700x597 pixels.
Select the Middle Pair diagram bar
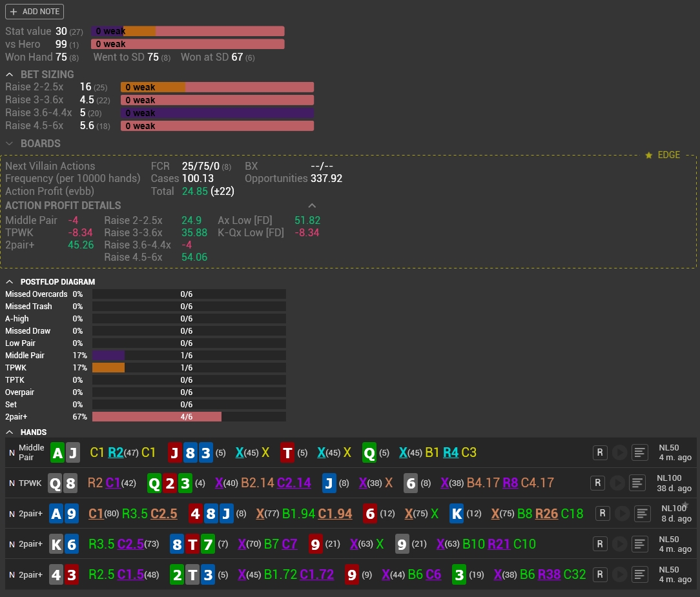(x=108, y=355)
